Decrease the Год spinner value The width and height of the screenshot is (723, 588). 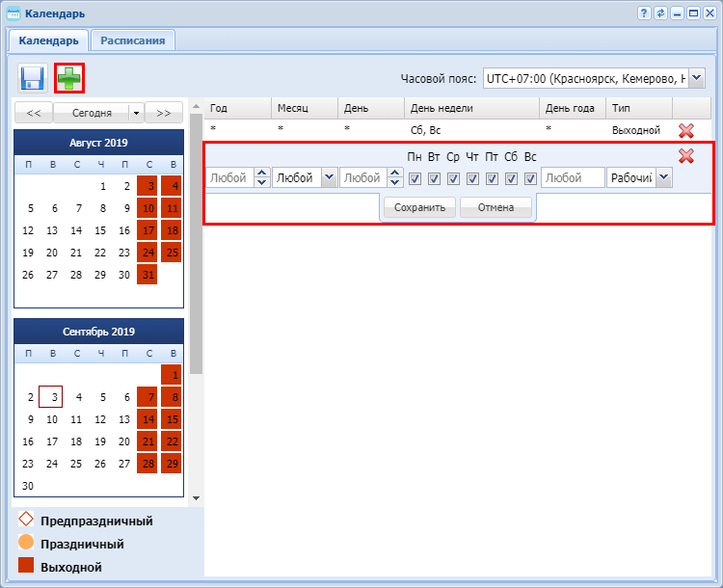[262, 182]
